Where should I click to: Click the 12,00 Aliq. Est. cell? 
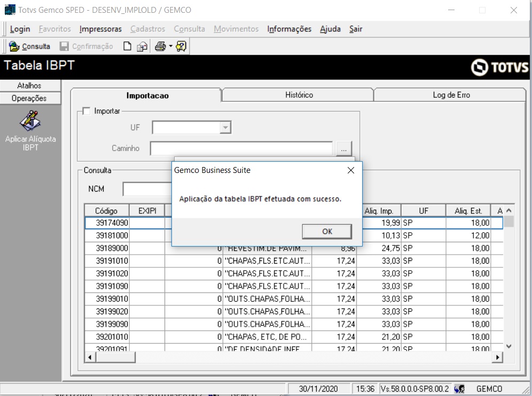468,235
